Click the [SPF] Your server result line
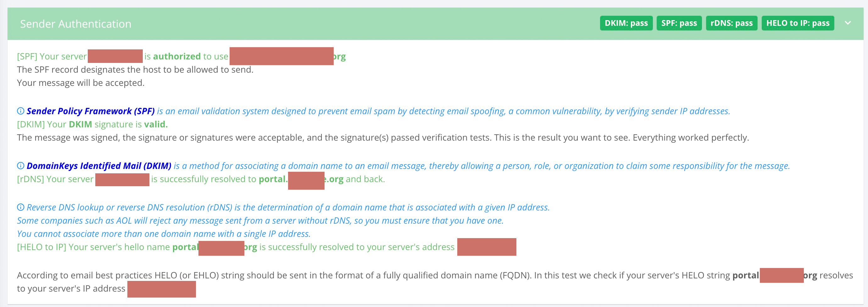This screenshot has height=307, width=868. pos(181,56)
